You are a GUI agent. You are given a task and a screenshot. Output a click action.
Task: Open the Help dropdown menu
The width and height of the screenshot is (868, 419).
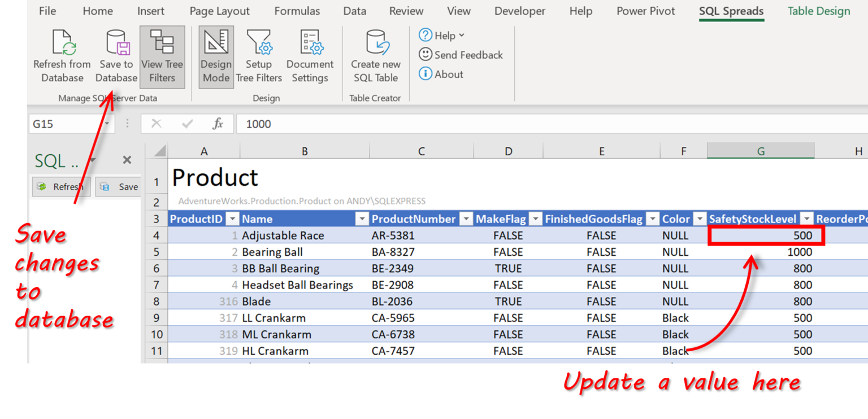point(444,35)
